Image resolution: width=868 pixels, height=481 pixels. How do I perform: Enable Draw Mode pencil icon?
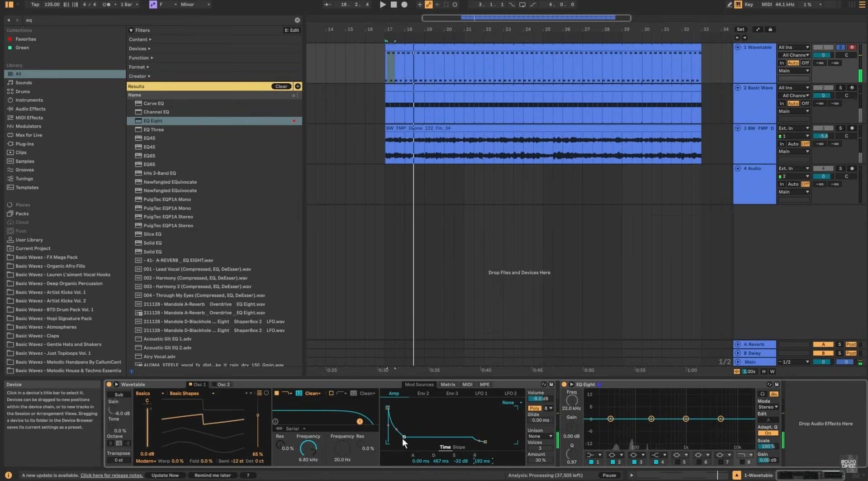(x=730, y=5)
